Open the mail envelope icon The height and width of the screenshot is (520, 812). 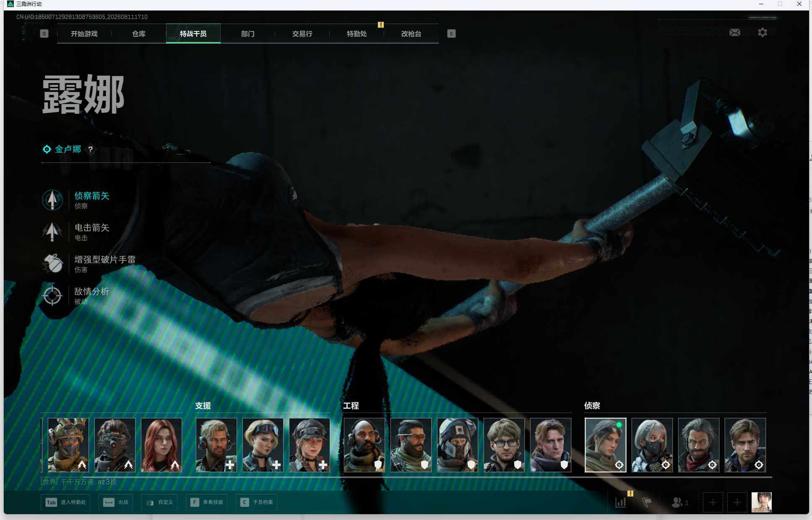coord(735,33)
